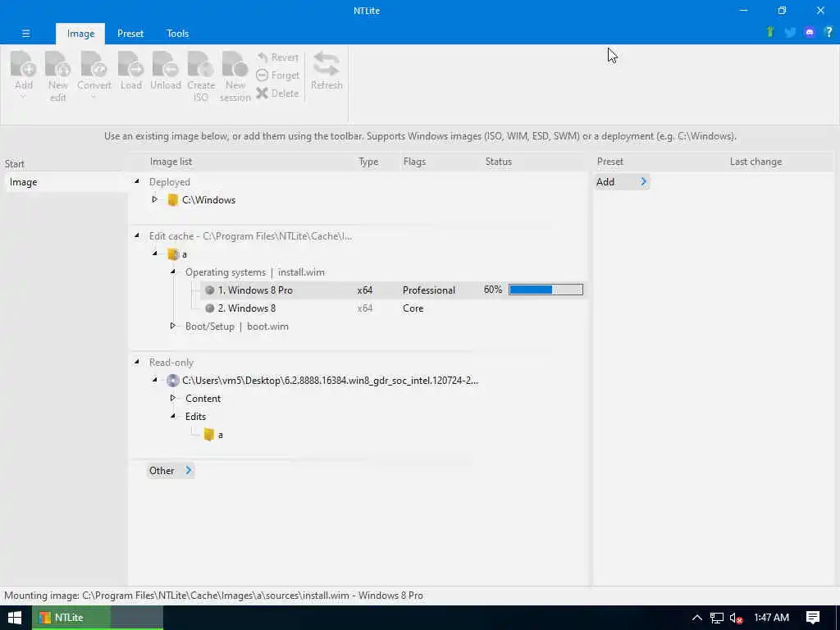Click the Image list column header
Screen dimensions: 840x630
(171, 162)
